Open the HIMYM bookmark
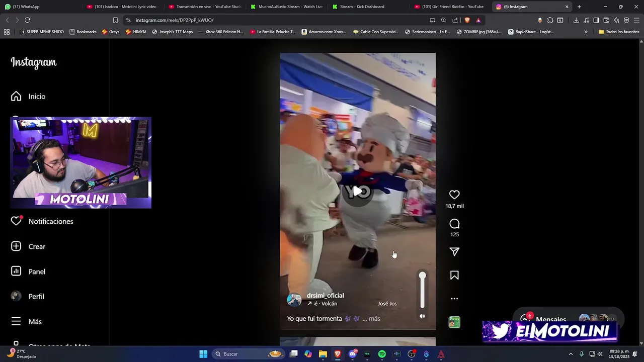 (x=136, y=32)
